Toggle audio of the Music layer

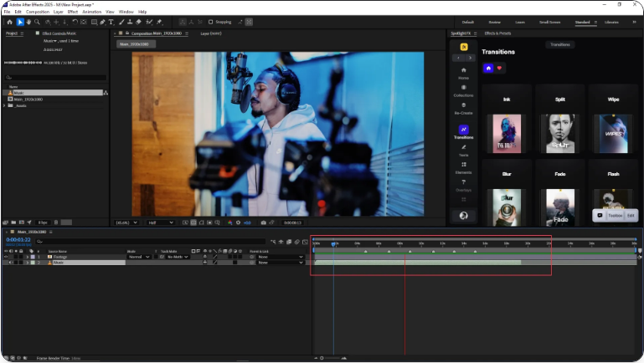click(12, 263)
